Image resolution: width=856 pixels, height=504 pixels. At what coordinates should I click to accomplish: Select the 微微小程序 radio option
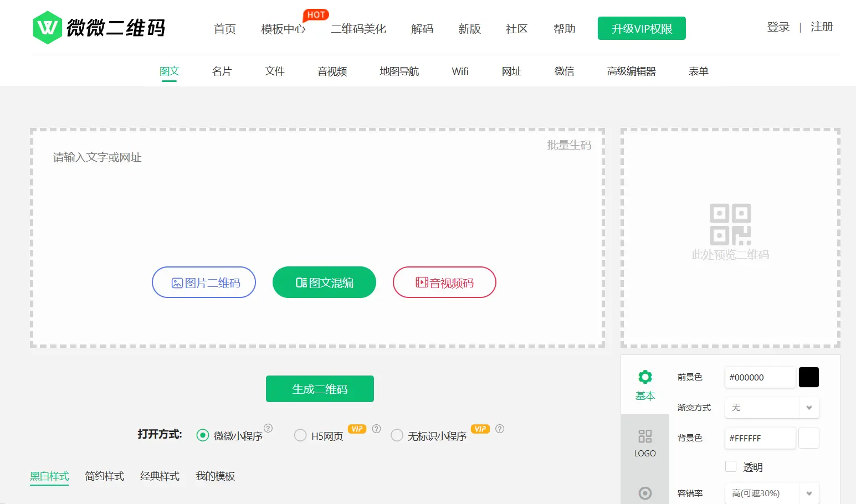click(x=203, y=435)
